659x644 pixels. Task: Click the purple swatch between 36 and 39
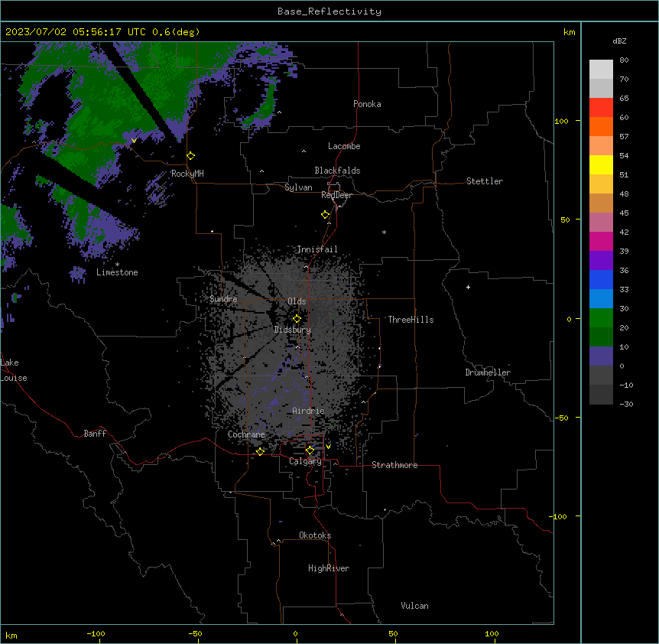601,260
